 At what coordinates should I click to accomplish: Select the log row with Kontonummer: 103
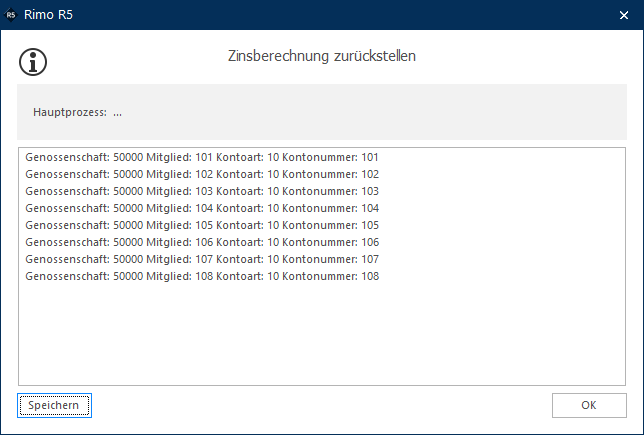point(202,191)
